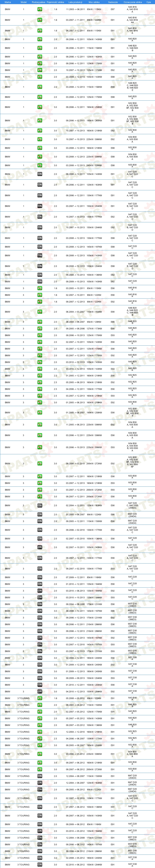
Task: Select the 05.2008 -> 05.2012 production years cell
Action: click(75, 698)
